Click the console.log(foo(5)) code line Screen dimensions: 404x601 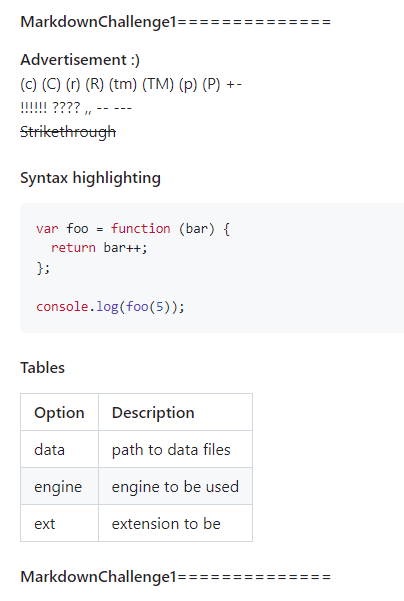click(110, 307)
